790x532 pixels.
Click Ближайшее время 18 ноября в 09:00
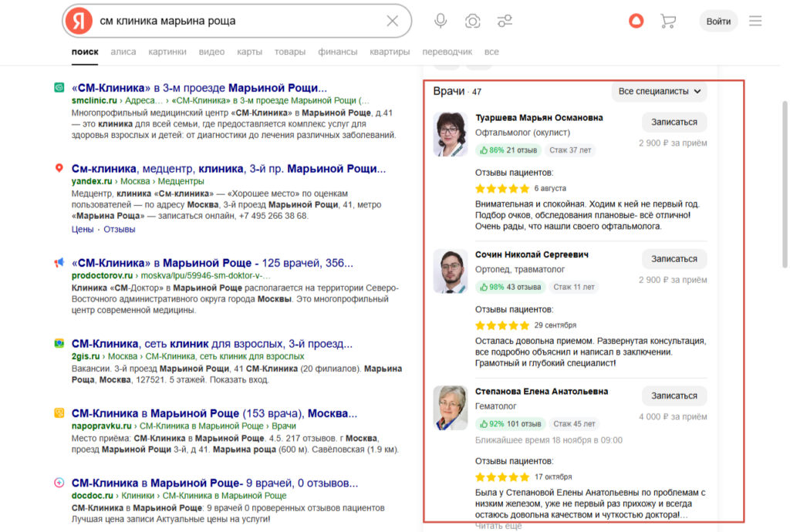(549, 440)
